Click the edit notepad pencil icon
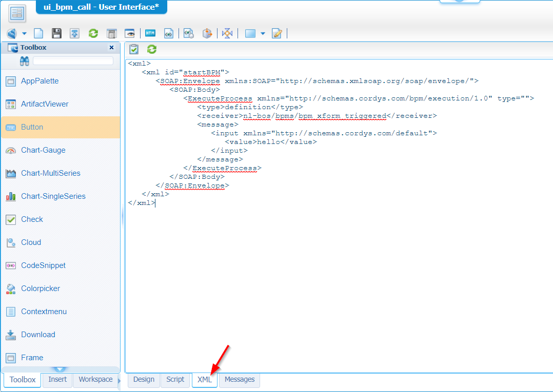 click(277, 33)
